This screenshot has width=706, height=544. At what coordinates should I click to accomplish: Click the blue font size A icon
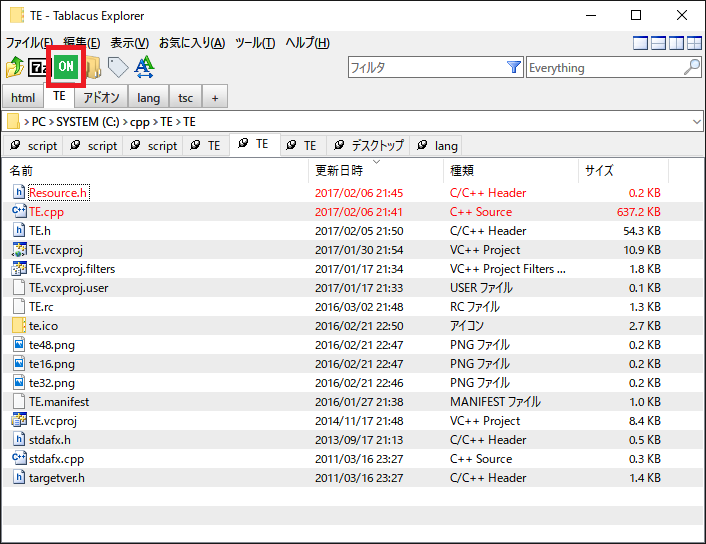tap(145, 67)
